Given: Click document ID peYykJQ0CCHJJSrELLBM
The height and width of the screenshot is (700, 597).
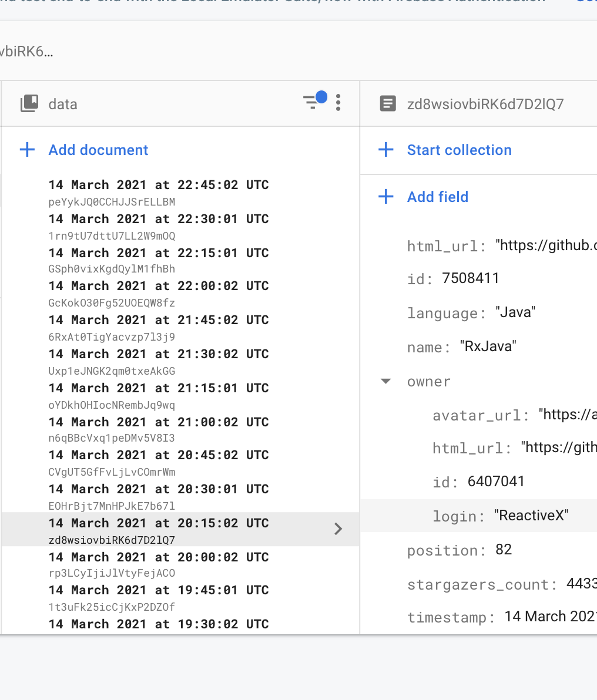Looking at the screenshot, I should 112,202.
